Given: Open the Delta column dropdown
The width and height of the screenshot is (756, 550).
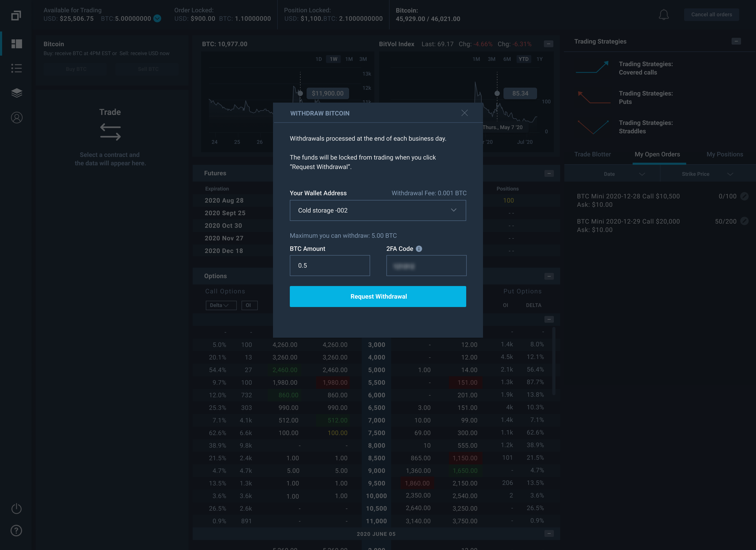Looking at the screenshot, I should pos(221,305).
